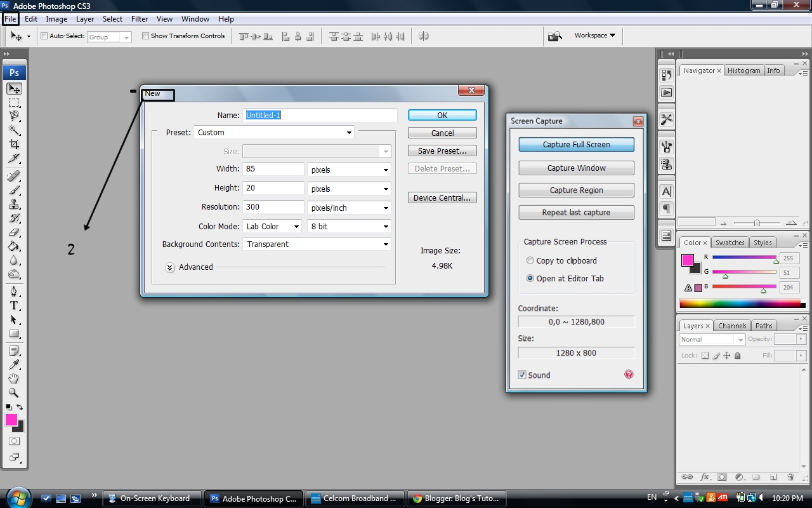Open the Filter menu
The height and width of the screenshot is (508, 812).
point(140,19)
